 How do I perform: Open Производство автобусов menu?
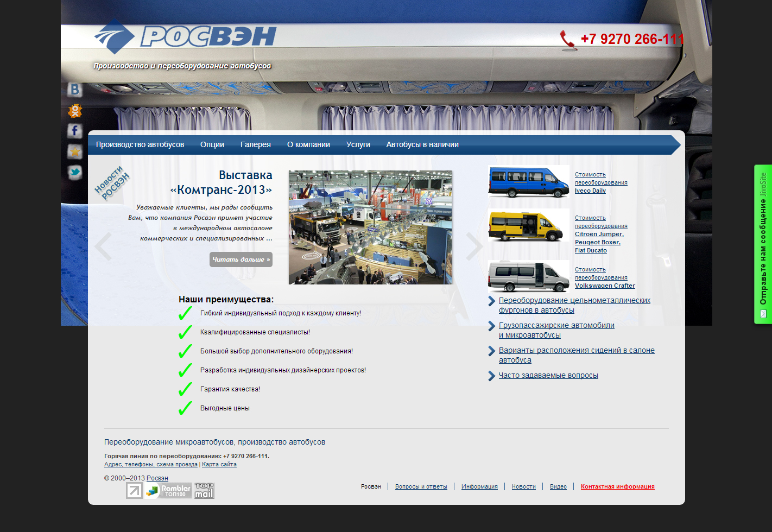click(x=140, y=144)
